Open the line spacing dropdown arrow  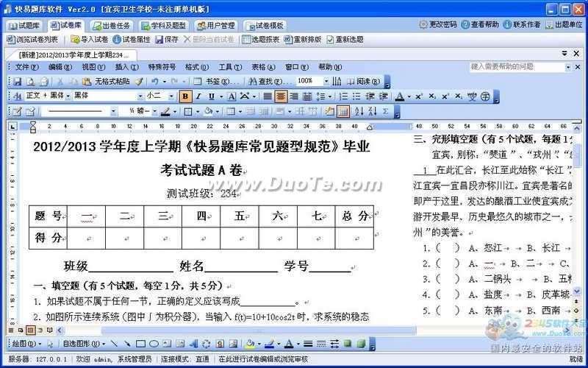(329, 96)
